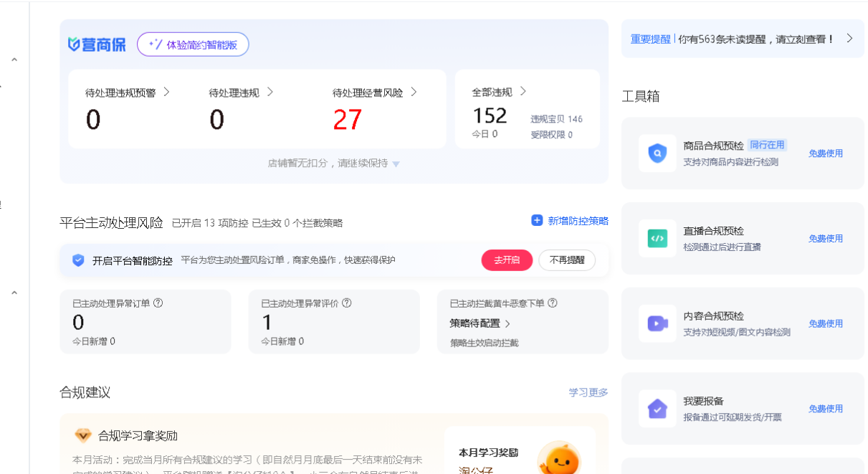
Task: Open 待处理违规预警 details chevron
Action: pos(166,92)
